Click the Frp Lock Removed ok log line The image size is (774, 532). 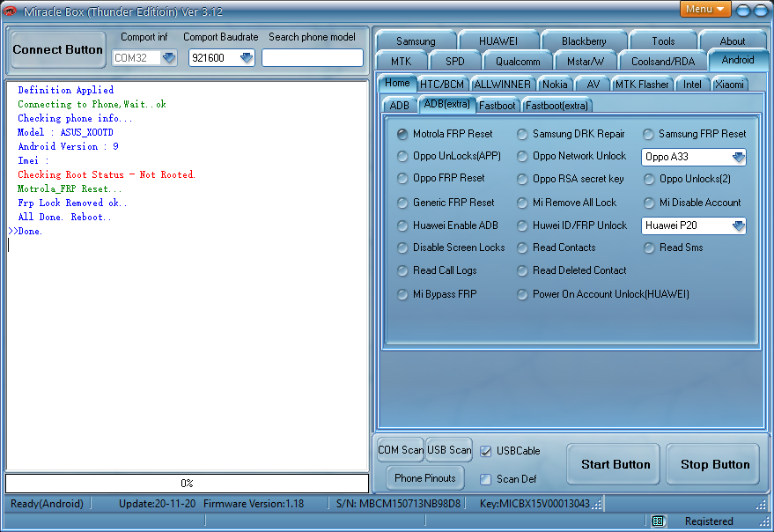coord(72,203)
